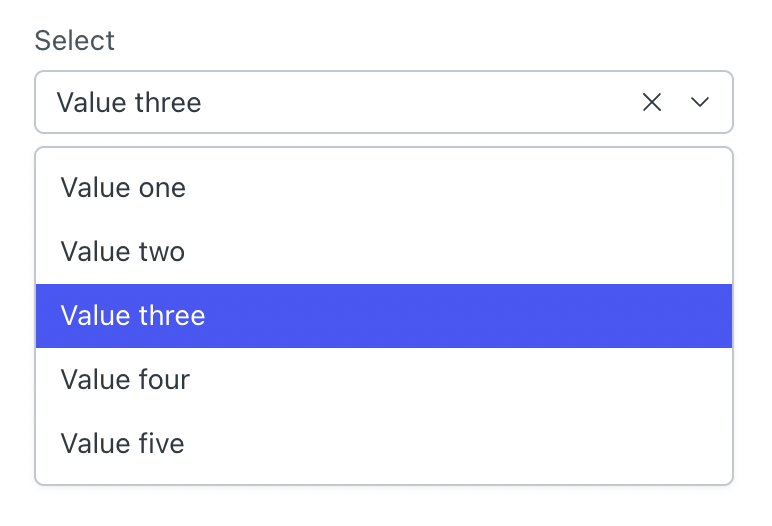
Task: Switch selection to Value one in the list
Action: 384,188
